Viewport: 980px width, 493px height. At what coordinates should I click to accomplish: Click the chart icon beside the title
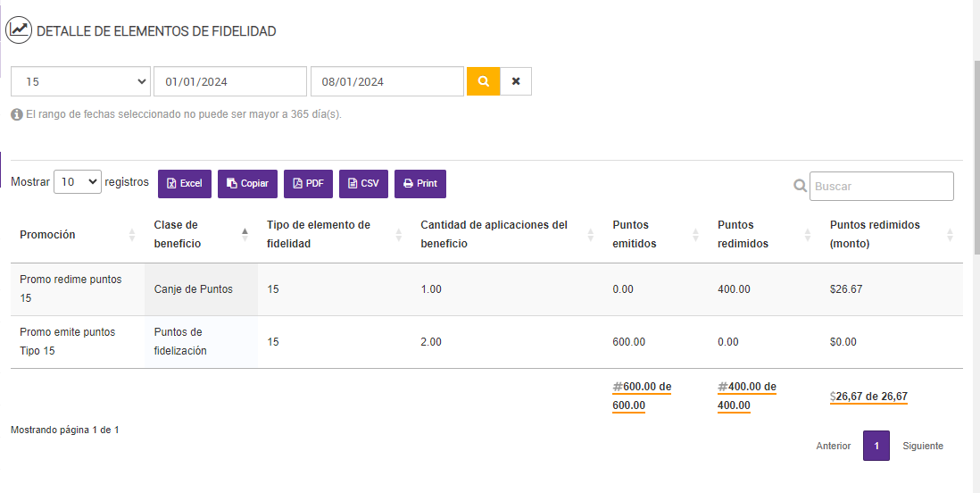coord(19,30)
